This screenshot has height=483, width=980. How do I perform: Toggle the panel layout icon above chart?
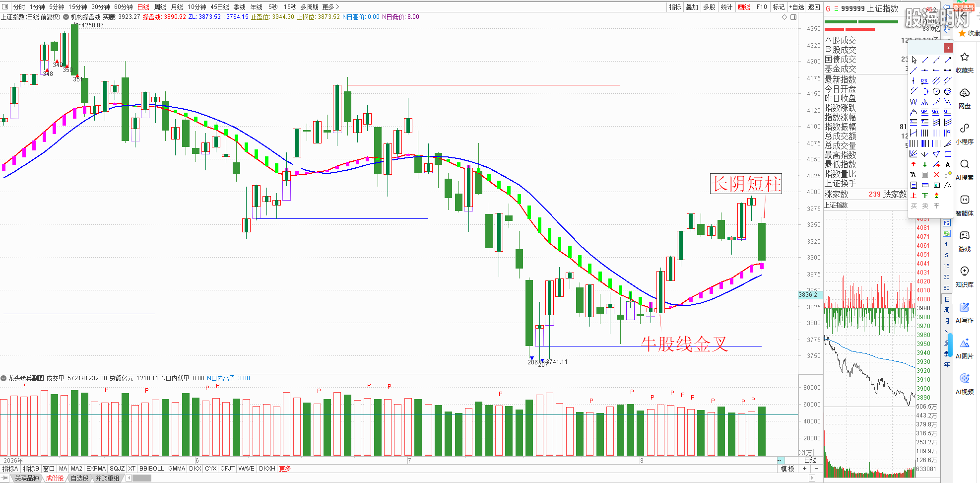pos(793,17)
